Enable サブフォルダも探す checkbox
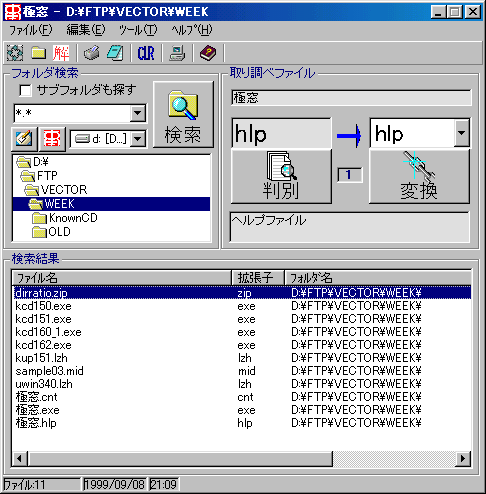The width and height of the screenshot is (486, 494). click(x=25, y=90)
